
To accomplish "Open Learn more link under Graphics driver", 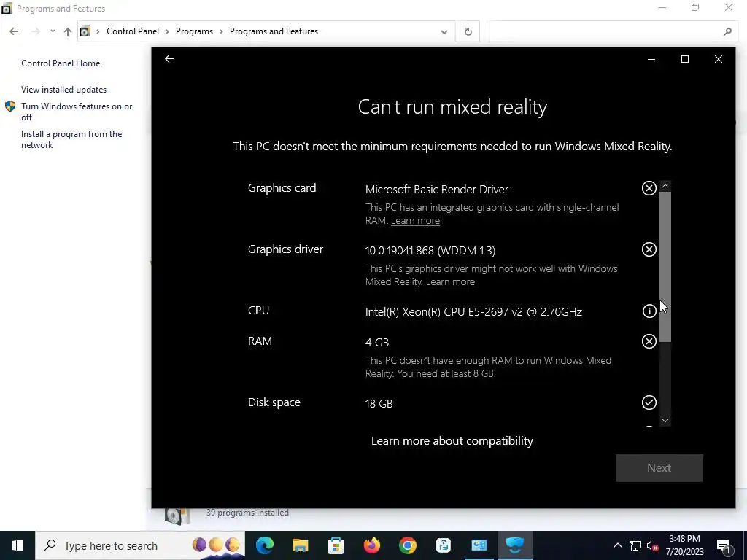I will [450, 281].
